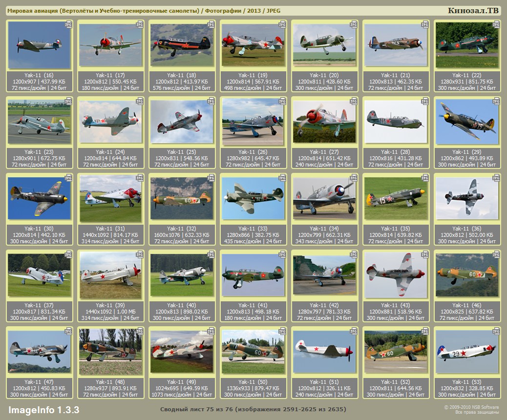507x420 pixels.
Task: Click JPG badge on Yak-11 (50) card
Action: point(282,331)
